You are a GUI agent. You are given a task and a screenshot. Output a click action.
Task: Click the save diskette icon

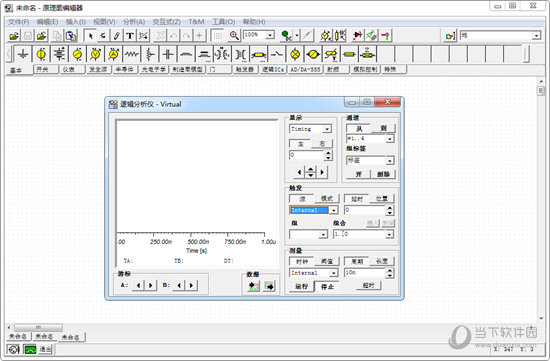click(x=28, y=36)
